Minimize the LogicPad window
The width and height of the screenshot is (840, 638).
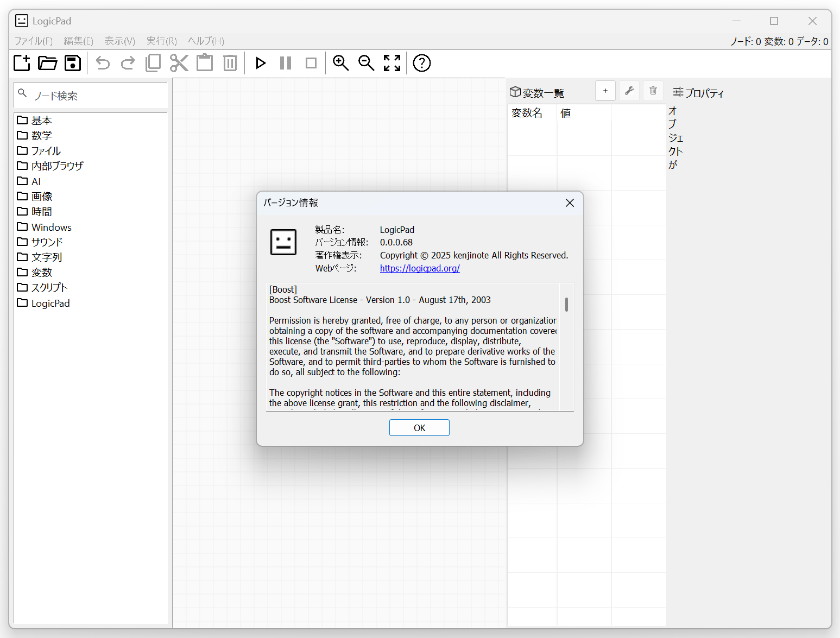tap(736, 21)
